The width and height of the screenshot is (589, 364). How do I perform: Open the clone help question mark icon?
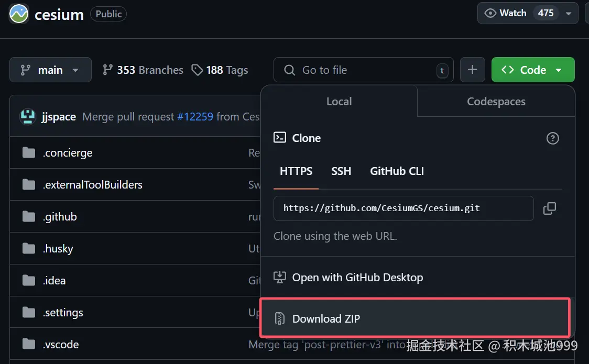(552, 138)
